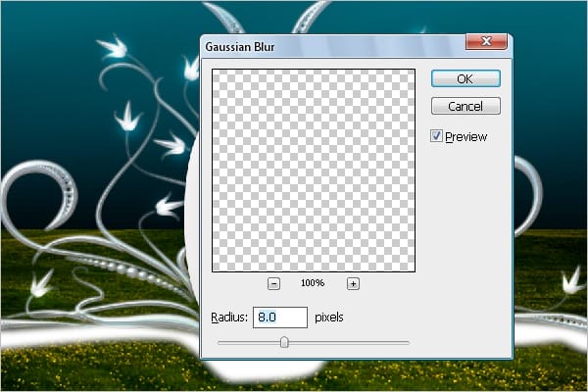Click the 100% zoom level text

tap(313, 283)
